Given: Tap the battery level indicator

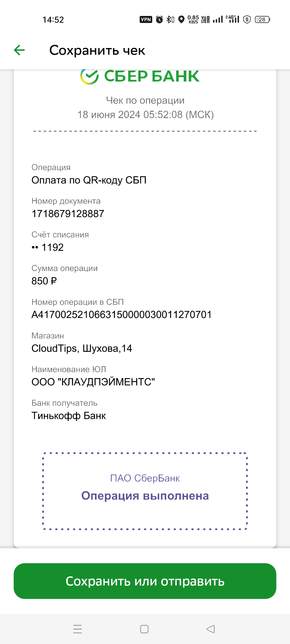Looking at the screenshot, I should click(262, 20).
